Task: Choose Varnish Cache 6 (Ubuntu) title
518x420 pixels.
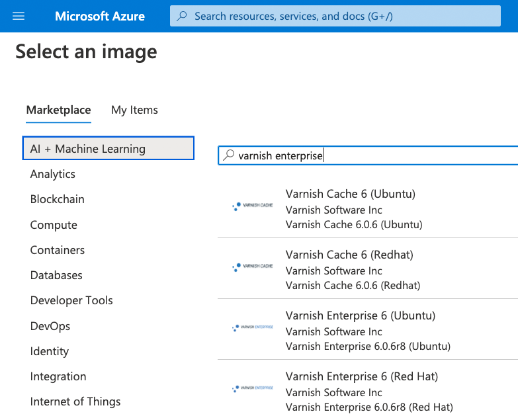Action: [350, 194]
